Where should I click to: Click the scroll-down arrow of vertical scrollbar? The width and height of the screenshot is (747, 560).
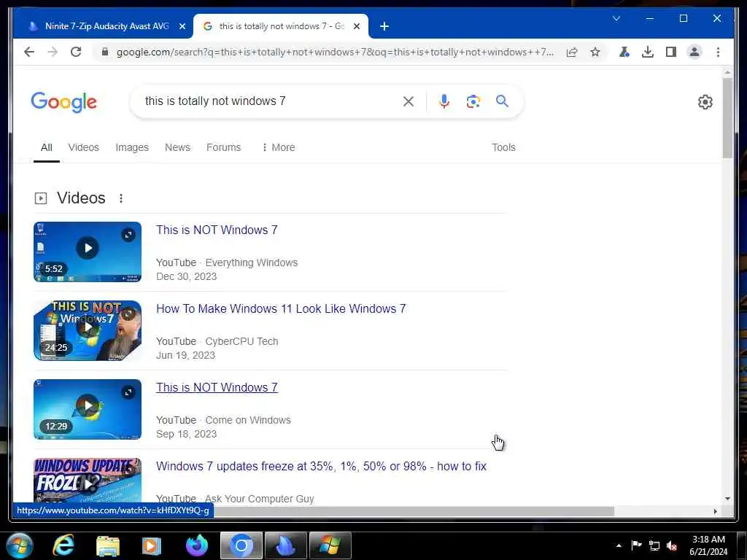coord(727,499)
